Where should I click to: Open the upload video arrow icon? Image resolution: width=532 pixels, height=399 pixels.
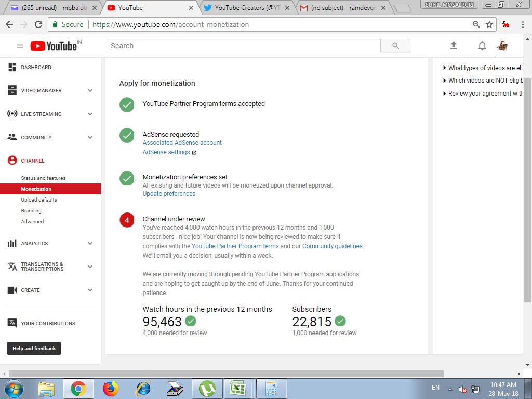point(454,46)
